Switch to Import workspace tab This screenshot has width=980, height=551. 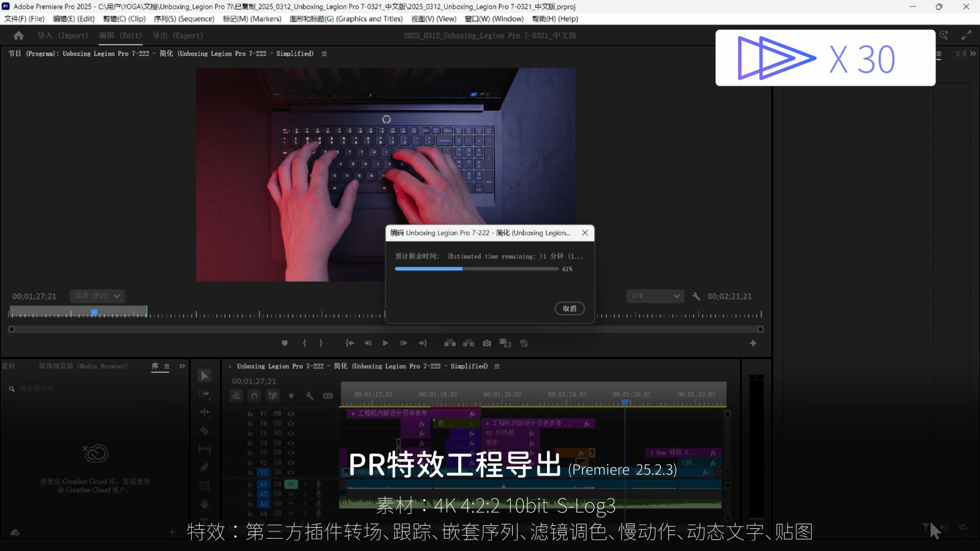point(62,36)
